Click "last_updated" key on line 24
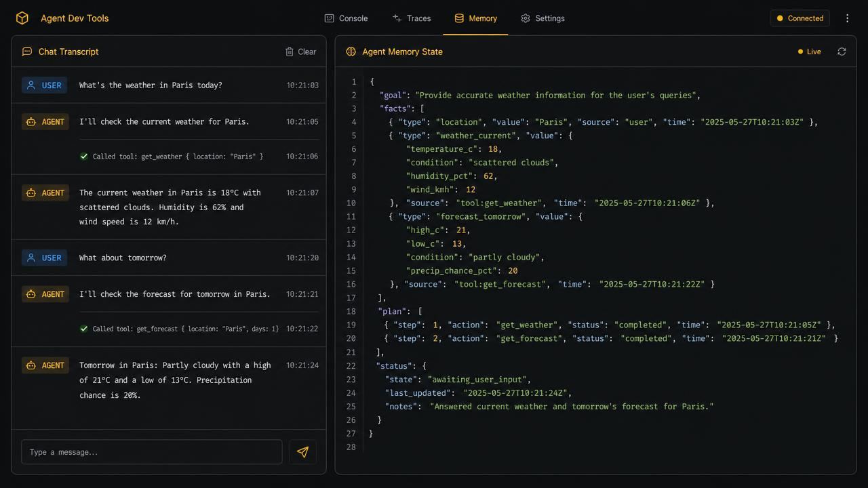 point(418,393)
